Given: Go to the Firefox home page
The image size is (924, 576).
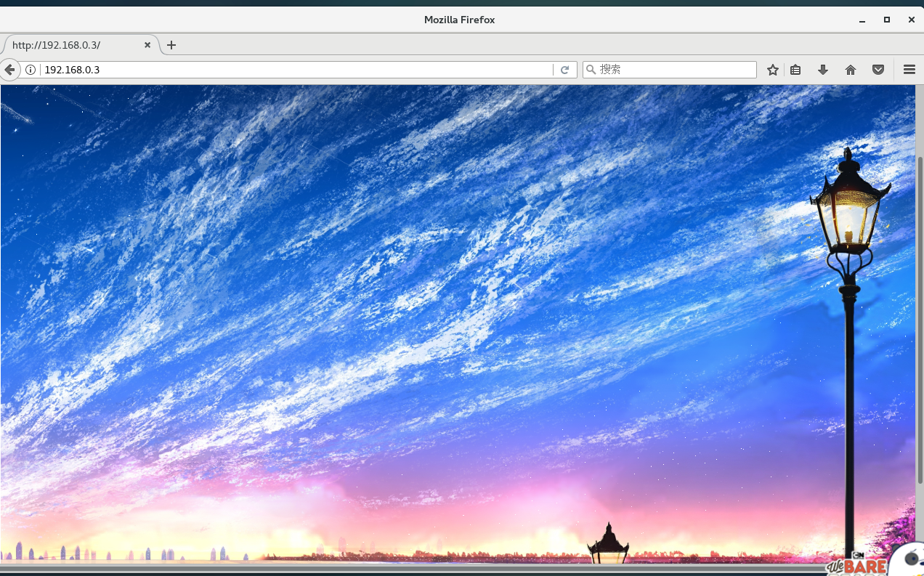Looking at the screenshot, I should click(851, 70).
